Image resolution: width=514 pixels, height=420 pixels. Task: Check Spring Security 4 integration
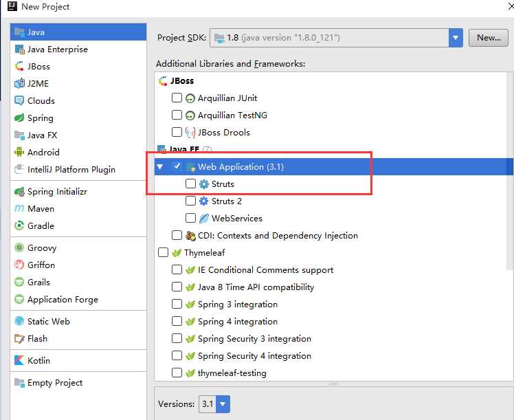pos(177,355)
